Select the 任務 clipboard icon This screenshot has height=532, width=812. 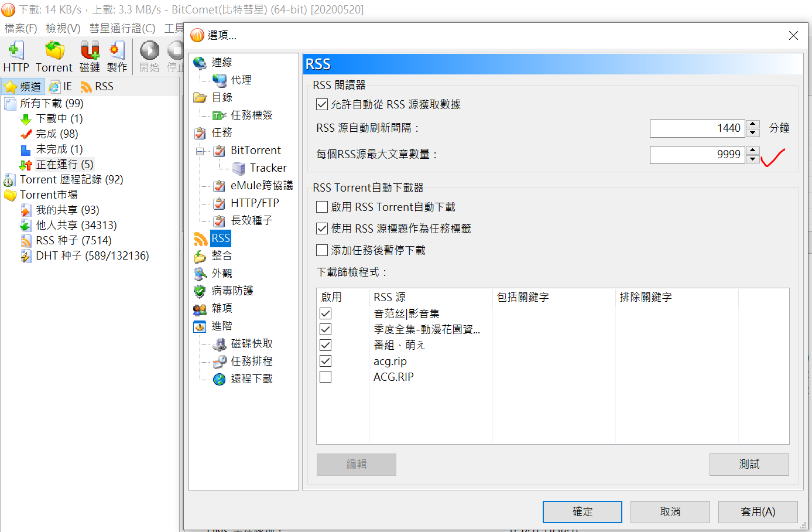pyautogui.click(x=200, y=133)
